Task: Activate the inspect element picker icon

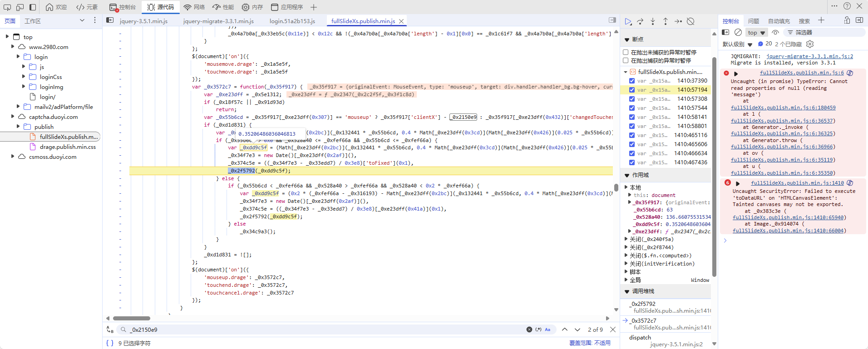Action: pos(7,7)
